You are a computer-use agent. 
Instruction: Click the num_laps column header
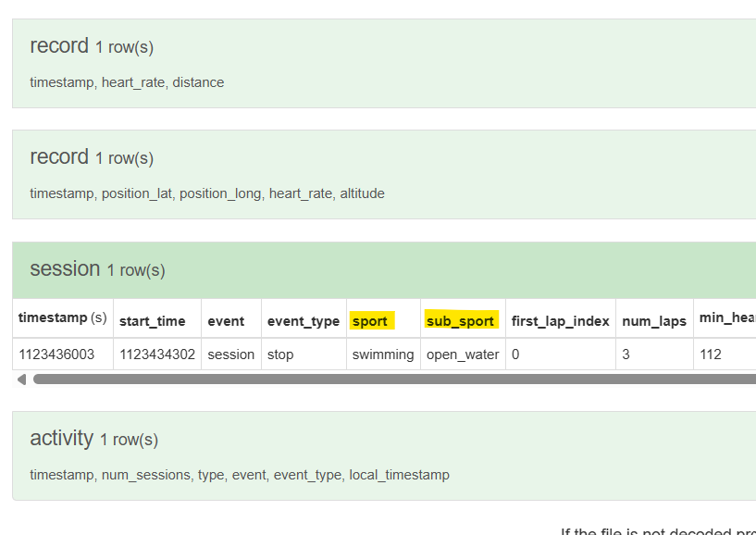pyautogui.click(x=654, y=321)
